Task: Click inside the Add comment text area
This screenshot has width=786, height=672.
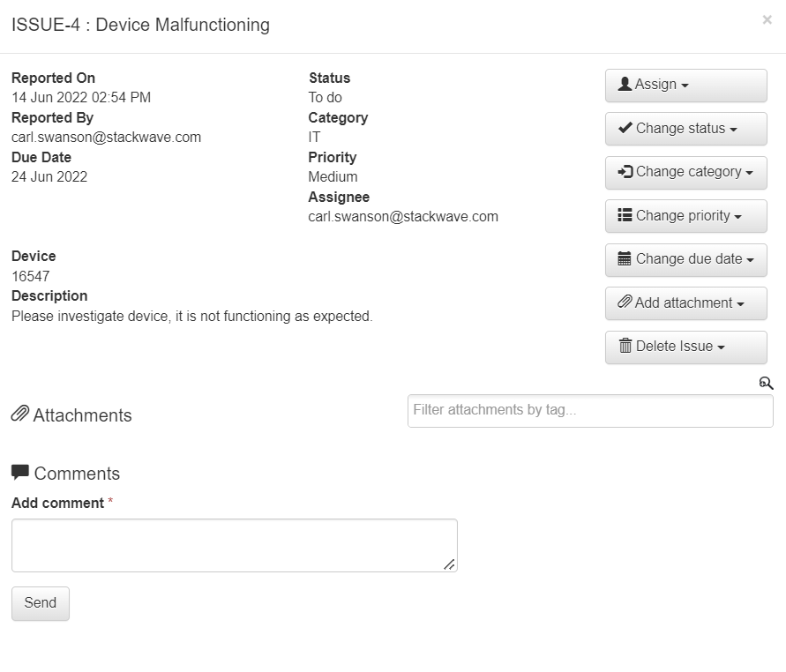Action: pos(234,545)
